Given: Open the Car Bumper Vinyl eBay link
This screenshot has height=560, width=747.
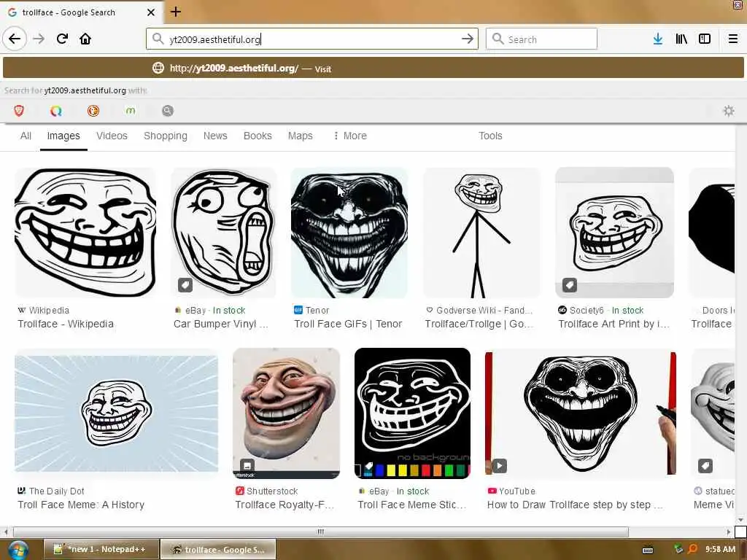Looking at the screenshot, I should point(221,324).
